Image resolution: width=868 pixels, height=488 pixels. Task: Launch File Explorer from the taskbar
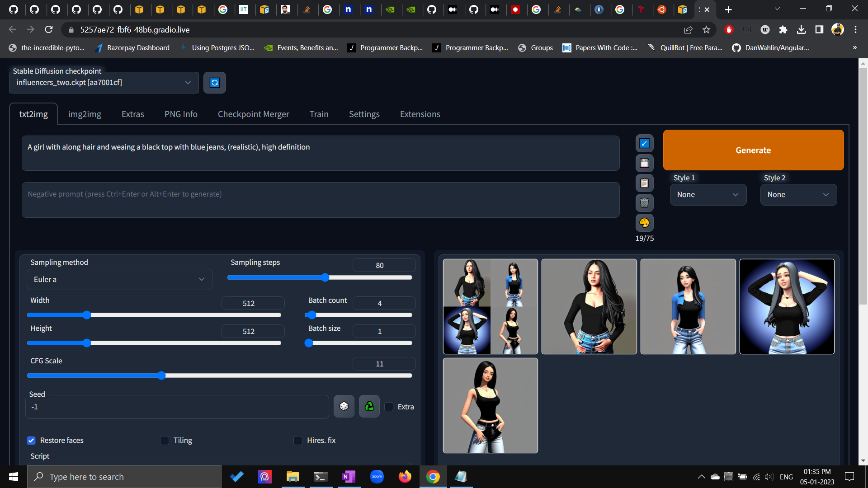pyautogui.click(x=292, y=477)
